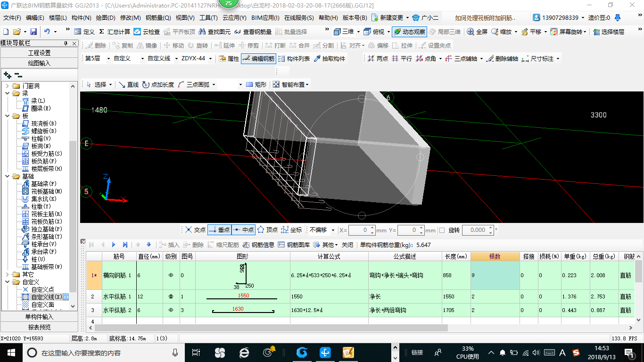
Task: Click the undo arrow icon
Action: coord(47,32)
